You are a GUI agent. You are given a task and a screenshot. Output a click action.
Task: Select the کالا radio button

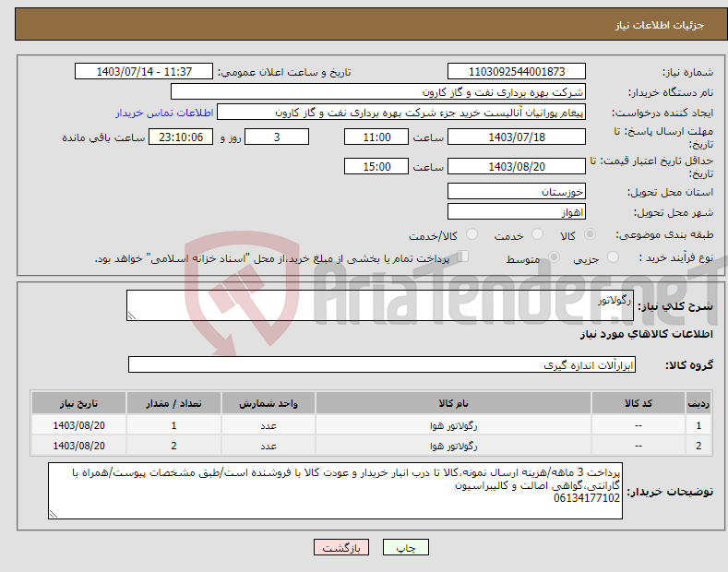coord(590,234)
